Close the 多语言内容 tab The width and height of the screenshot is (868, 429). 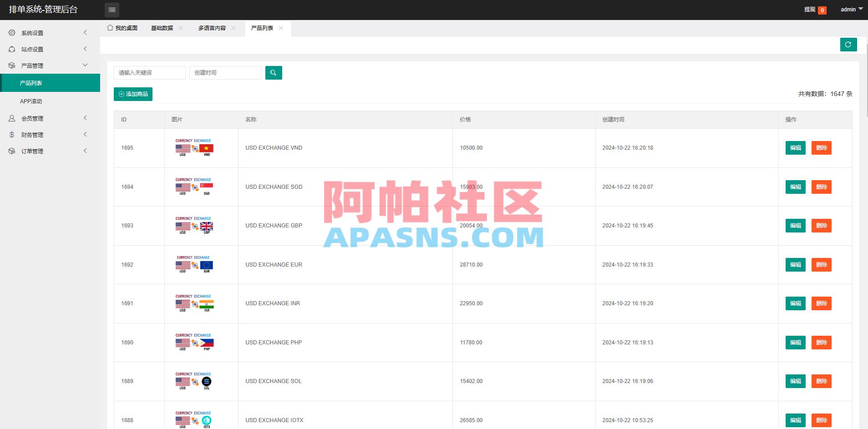(233, 28)
